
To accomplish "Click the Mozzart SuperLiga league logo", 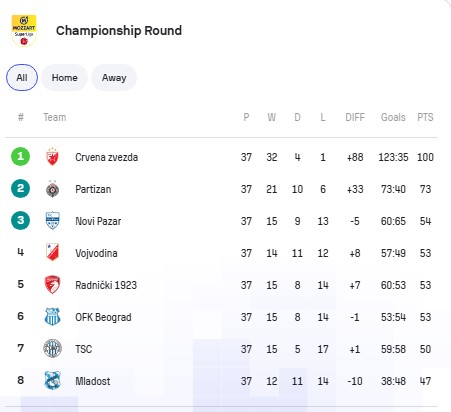I will [x=24, y=30].
